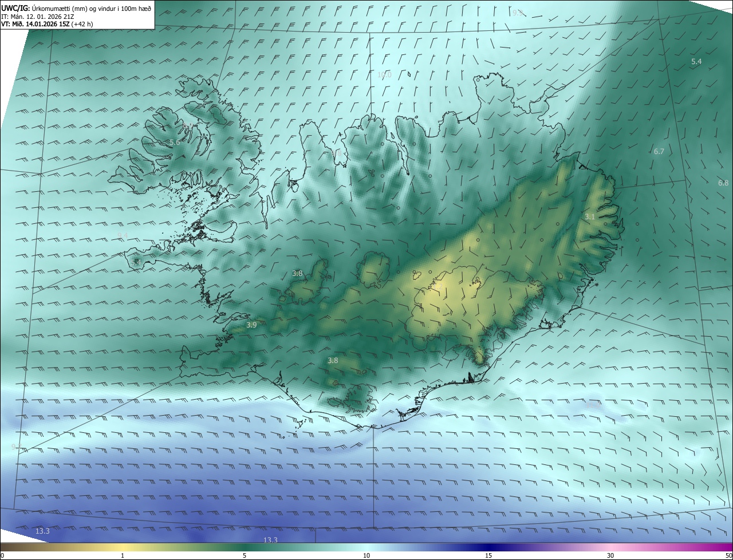Click the "3.1" value over the East Fjords
Viewport: 733px width, 560px height.
click(x=590, y=217)
